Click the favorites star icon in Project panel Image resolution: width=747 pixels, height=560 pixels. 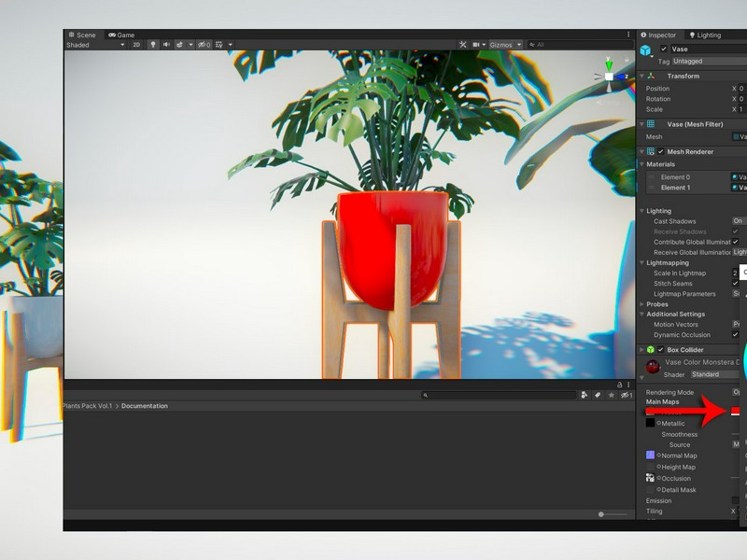(x=612, y=395)
